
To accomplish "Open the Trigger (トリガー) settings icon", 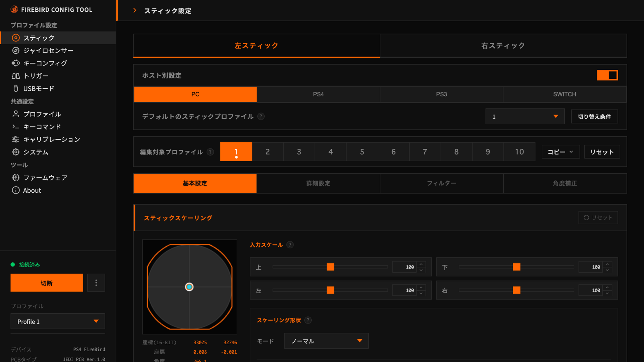I will [16, 76].
